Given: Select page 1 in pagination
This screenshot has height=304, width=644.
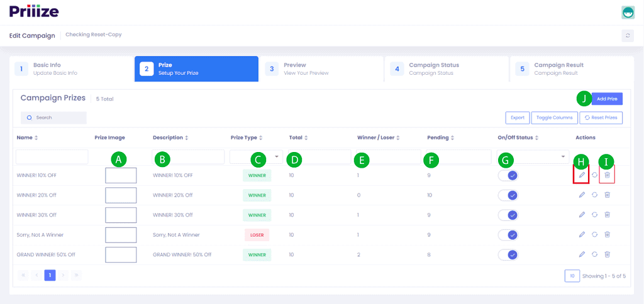Looking at the screenshot, I should click(x=50, y=275).
